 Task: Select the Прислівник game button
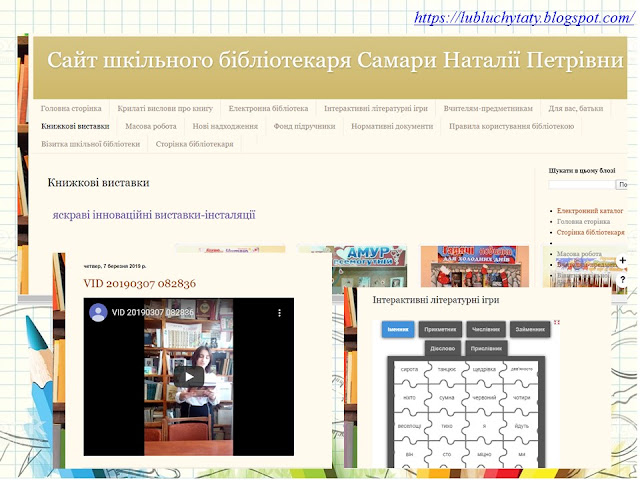coord(486,349)
